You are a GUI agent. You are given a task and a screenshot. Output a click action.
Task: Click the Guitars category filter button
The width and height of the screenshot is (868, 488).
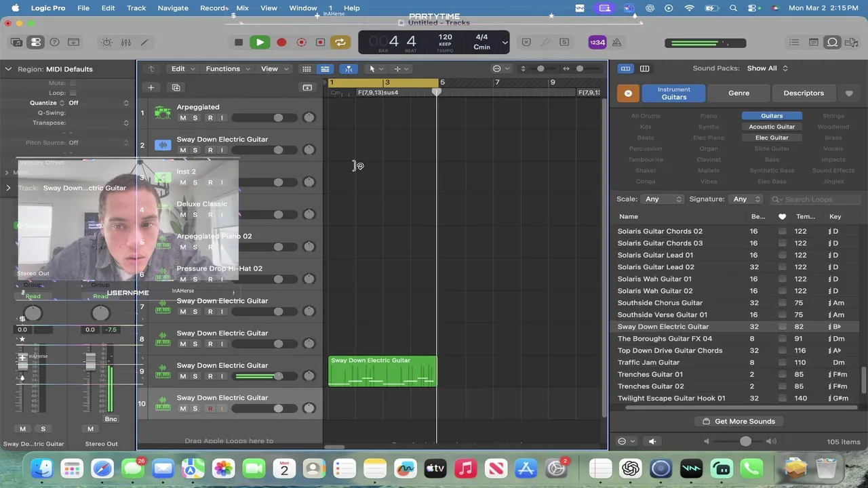point(772,116)
